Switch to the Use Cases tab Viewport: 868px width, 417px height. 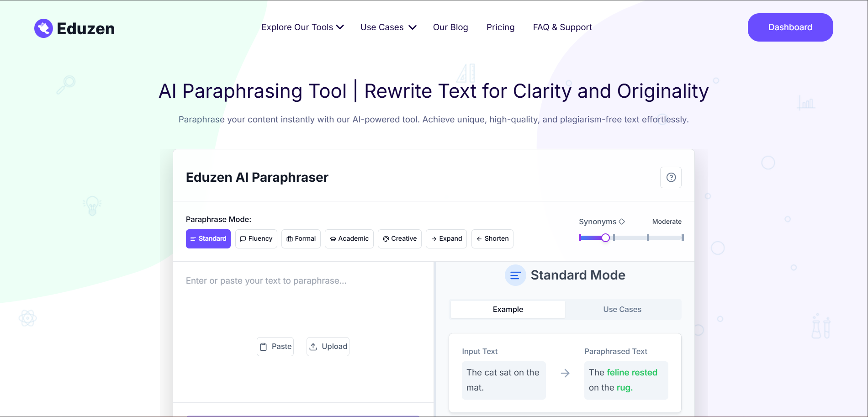coord(622,309)
